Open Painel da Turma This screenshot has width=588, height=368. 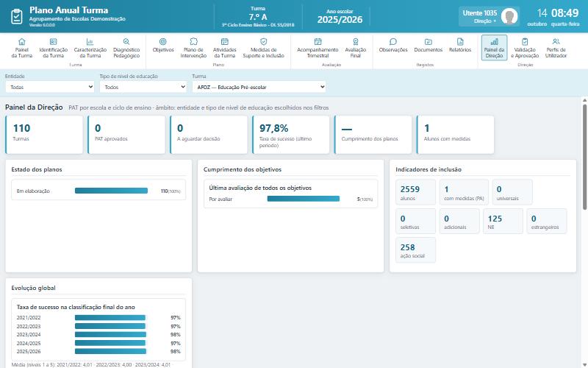point(22,48)
